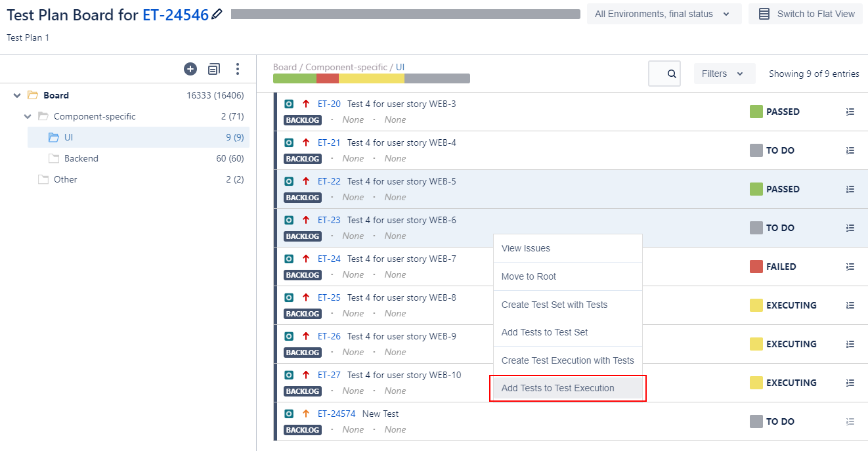The height and width of the screenshot is (451, 868).
Task: Click the red FAILED swatch for ET-24
Action: [756, 267]
